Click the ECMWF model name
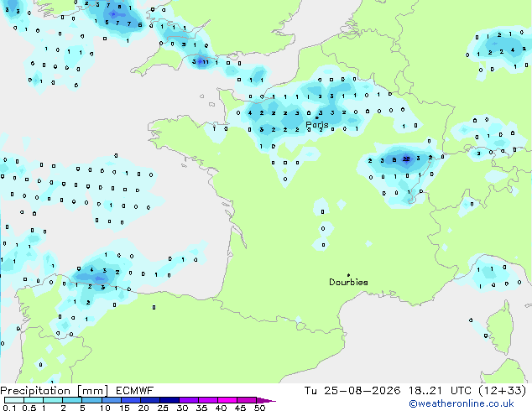532x411 pixels. [135, 391]
